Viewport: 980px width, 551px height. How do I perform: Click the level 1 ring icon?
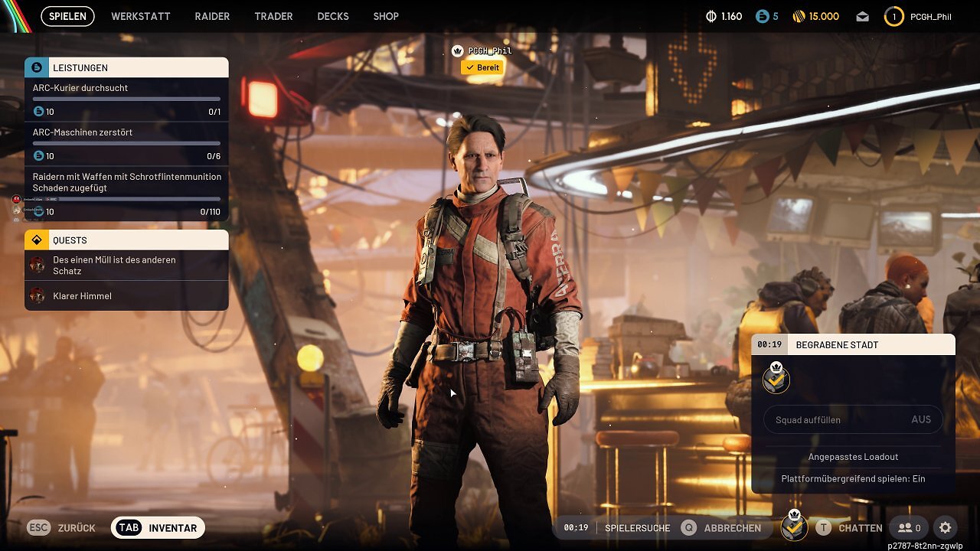893,16
